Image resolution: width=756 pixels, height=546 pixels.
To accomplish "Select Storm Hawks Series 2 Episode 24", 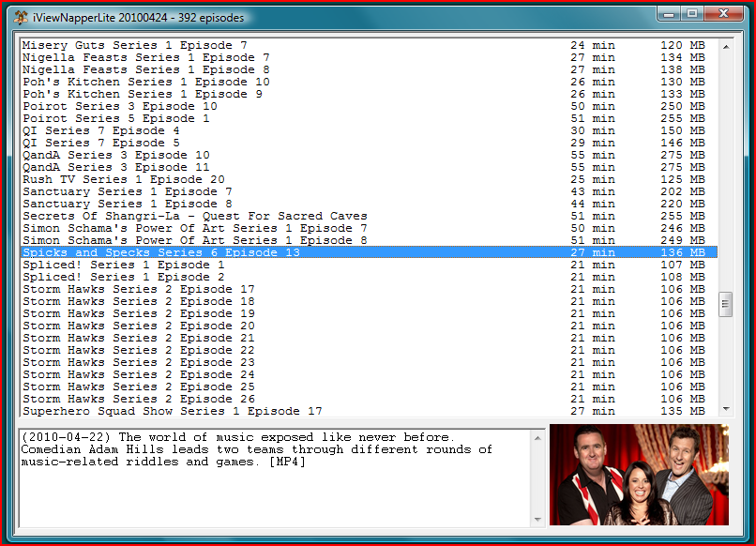I will click(x=370, y=374).
